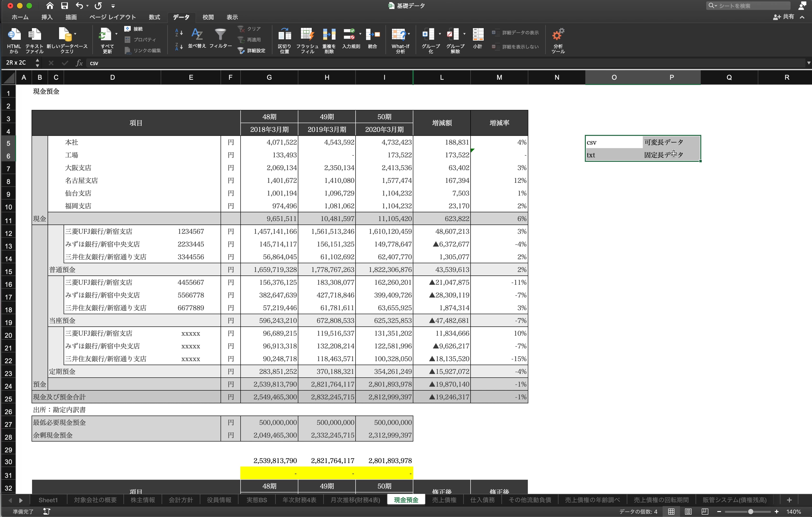812x517 pixels.
Task: Expand the What-If分析 dropdown arrow
Action: (x=409, y=34)
